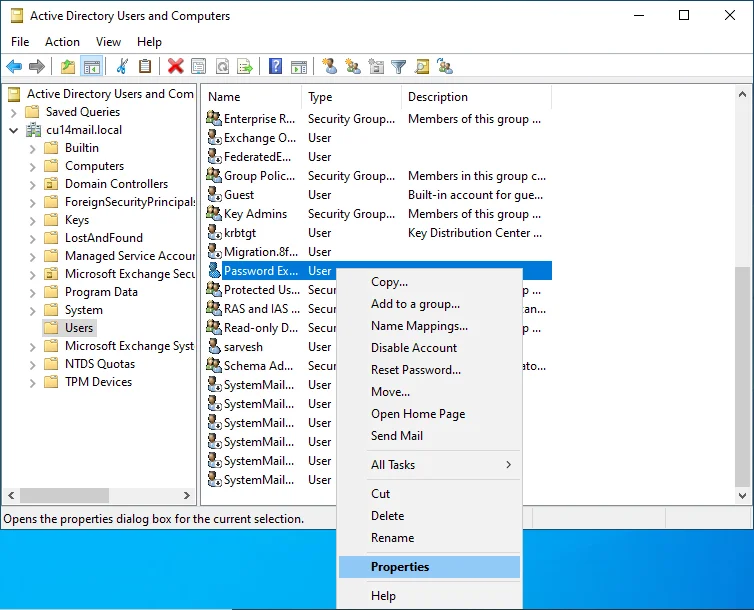Click the Enterprise R... group icon
The width and height of the screenshot is (754, 610).
(214, 118)
